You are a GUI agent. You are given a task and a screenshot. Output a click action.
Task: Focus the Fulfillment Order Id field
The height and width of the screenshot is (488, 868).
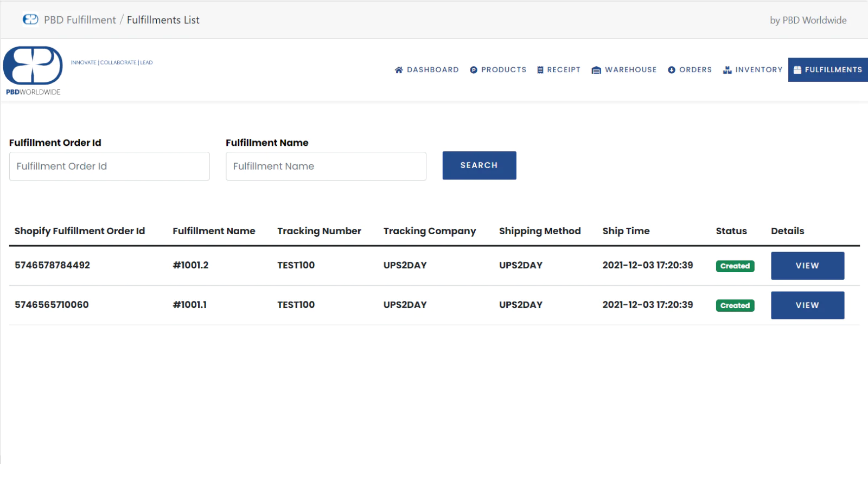109,166
